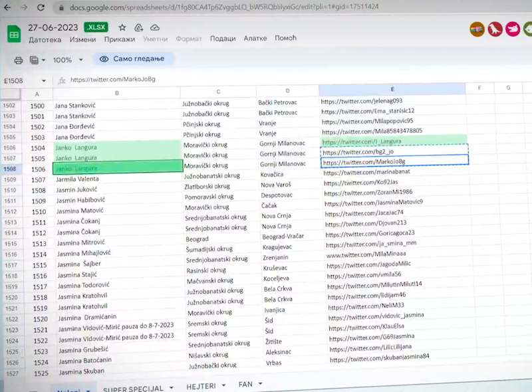Click the move to folder icon
Viewport: 532px width, 392px height.
[x=139, y=28]
